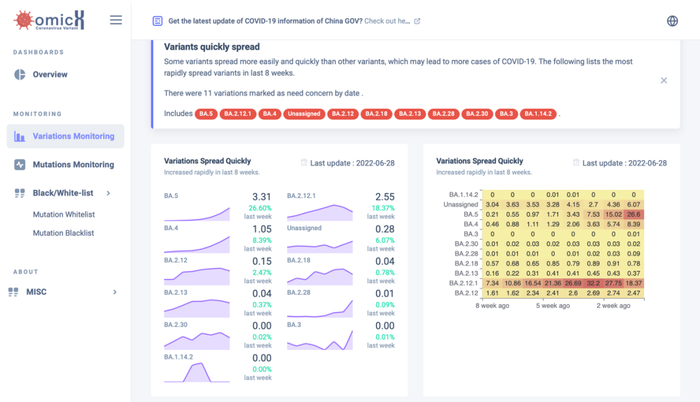
Task: Click the external link icon in announcement
Action: 417,21
